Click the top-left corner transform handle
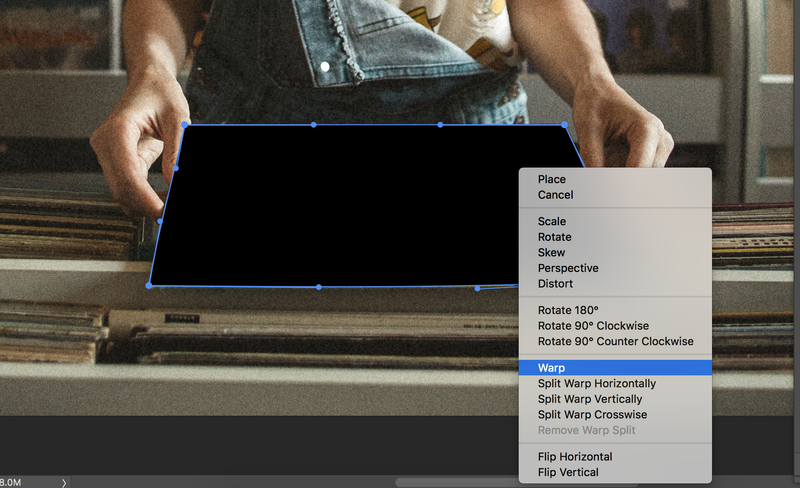The height and width of the screenshot is (488, 800). pos(185,125)
